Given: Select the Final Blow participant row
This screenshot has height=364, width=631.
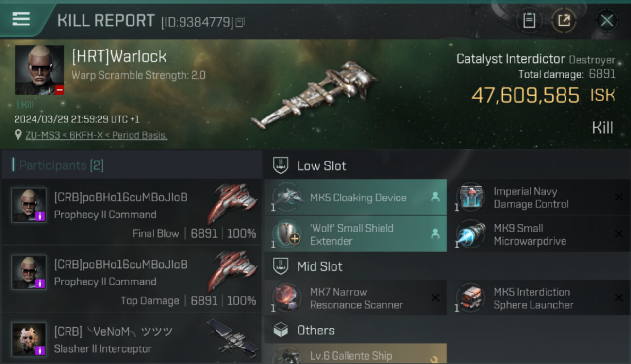Looking at the screenshot, I should pyautogui.click(x=132, y=212).
